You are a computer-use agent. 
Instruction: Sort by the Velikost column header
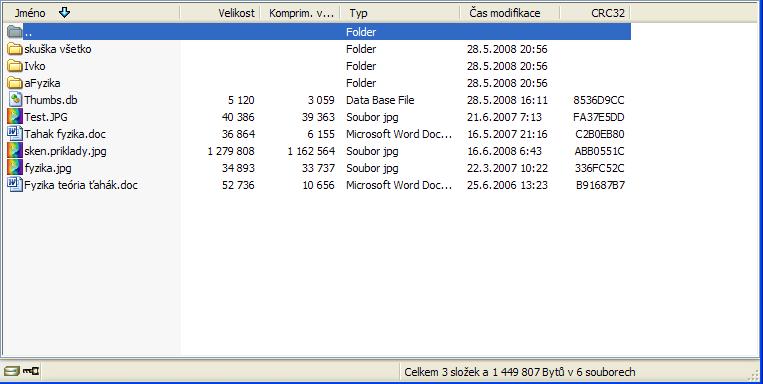coord(220,13)
